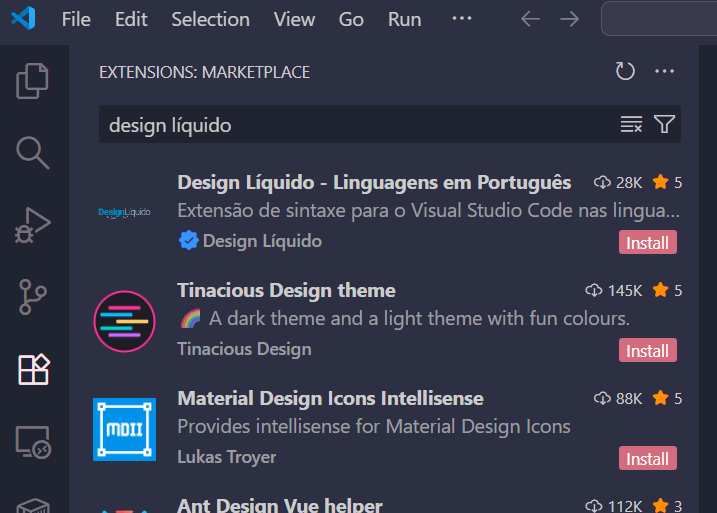Image resolution: width=717 pixels, height=513 pixels.
Task: Click the verified publisher badge for Design Líquido
Action: coord(188,240)
